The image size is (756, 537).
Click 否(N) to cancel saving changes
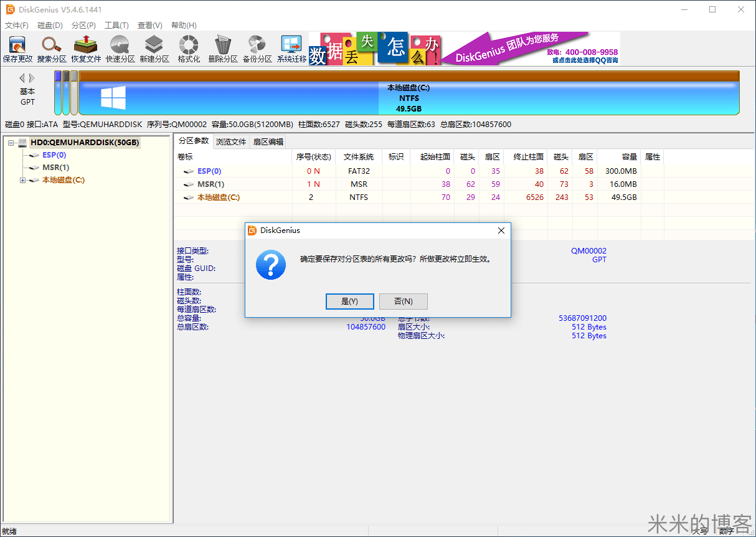(x=403, y=301)
